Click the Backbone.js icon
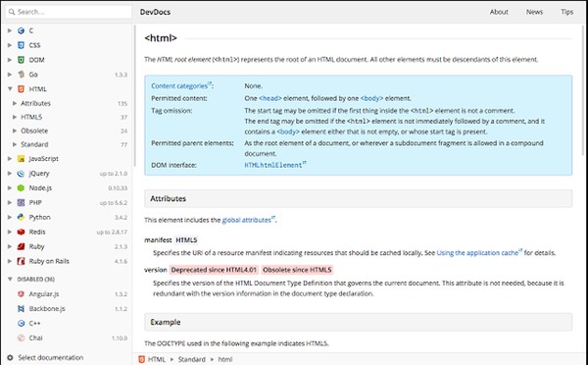 click(21, 309)
